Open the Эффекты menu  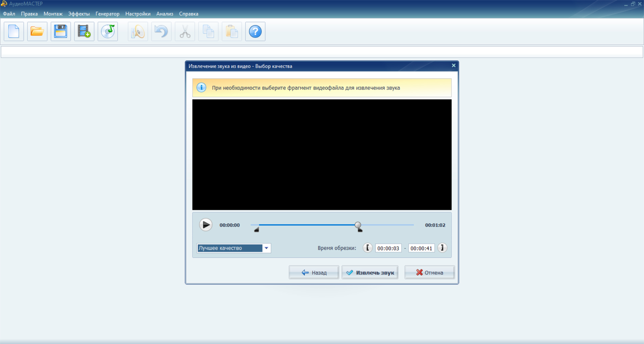point(79,14)
